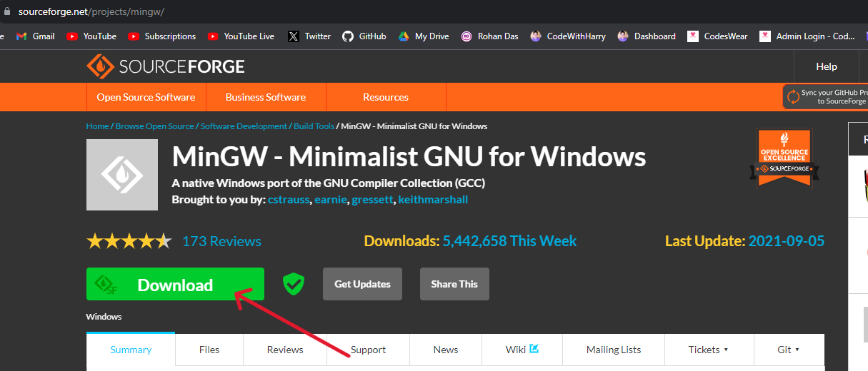Open the YouTube bookmark
The height and width of the screenshot is (371, 868).
coord(91,36)
